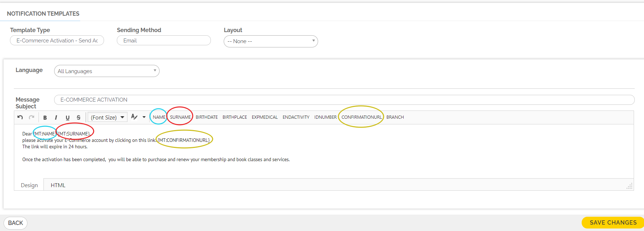This screenshot has width=644, height=231.
Task: Click the Sending Method Email field
Action: [x=164, y=40]
